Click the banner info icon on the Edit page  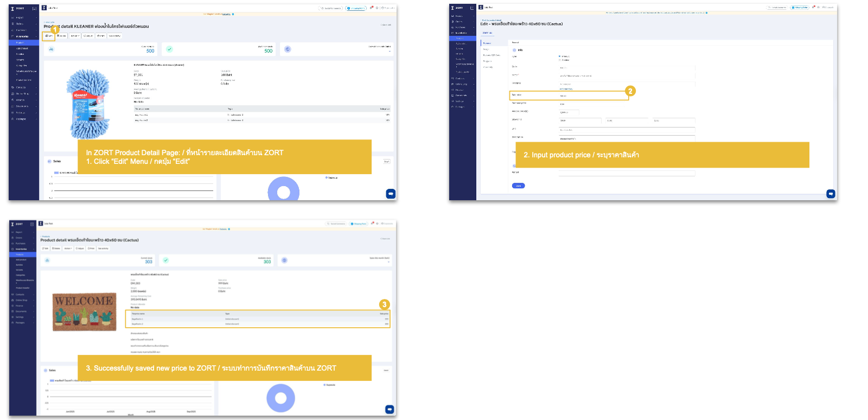click(707, 12)
